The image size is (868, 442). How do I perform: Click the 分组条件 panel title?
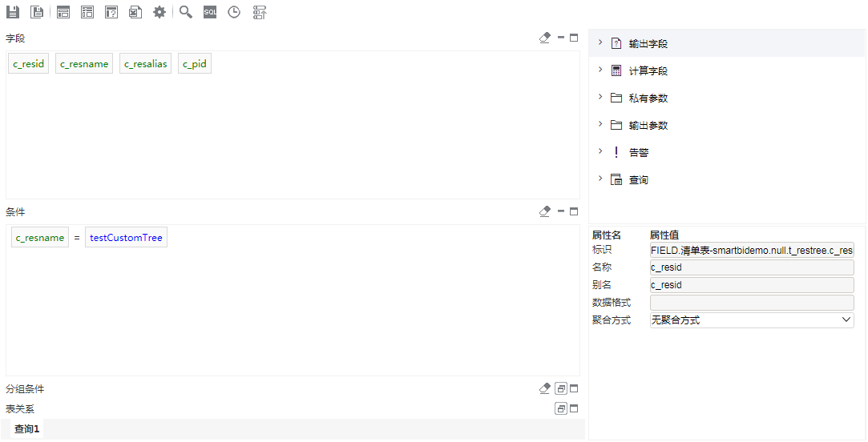pos(25,389)
